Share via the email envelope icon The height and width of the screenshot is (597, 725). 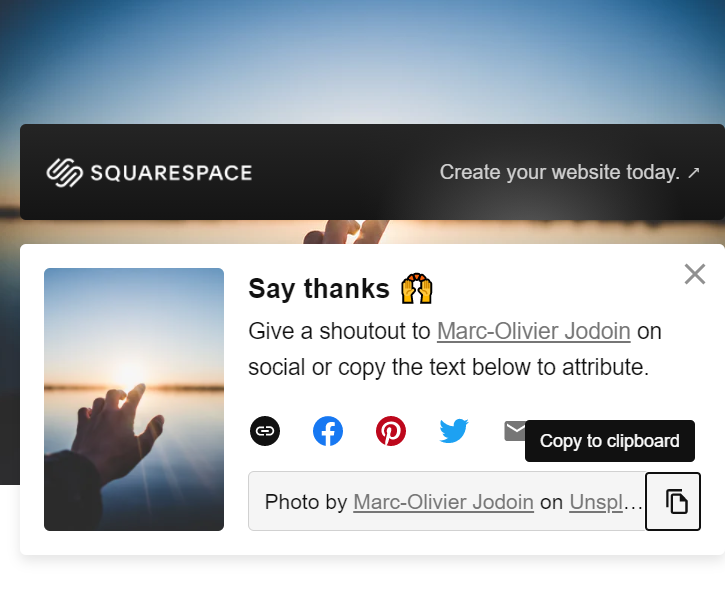click(514, 431)
